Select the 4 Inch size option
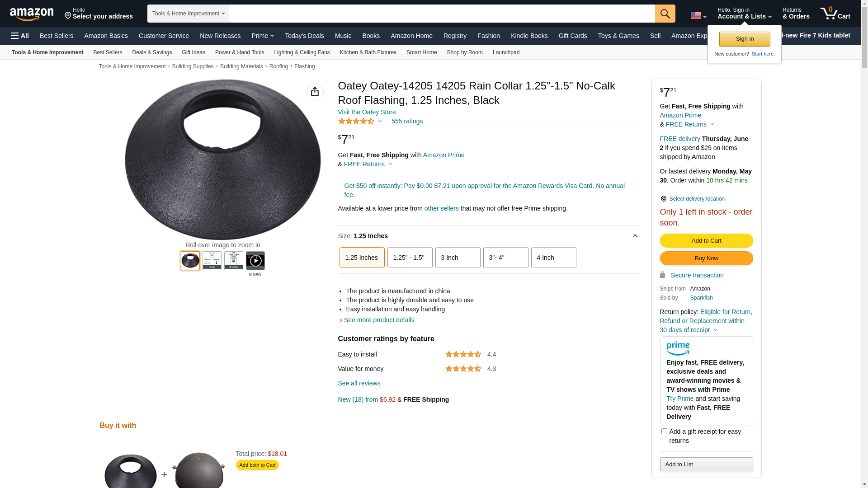Image resolution: width=868 pixels, height=488 pixels. coord(553,258)
